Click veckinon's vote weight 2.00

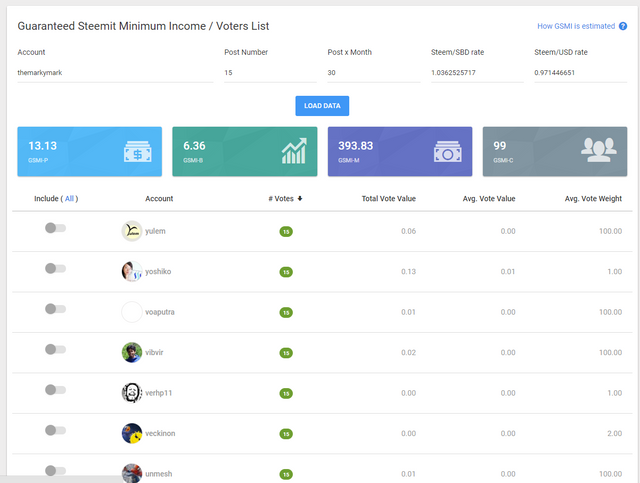coord(614,433)
